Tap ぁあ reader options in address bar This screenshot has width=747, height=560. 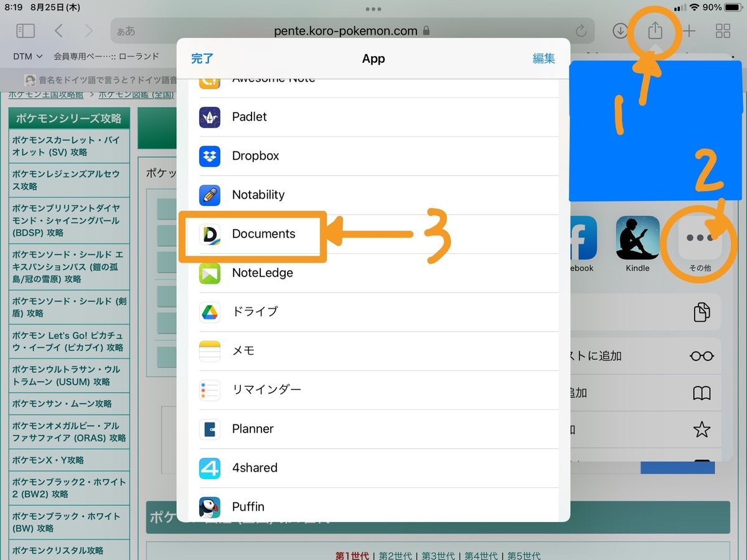(x=126, y=31)
